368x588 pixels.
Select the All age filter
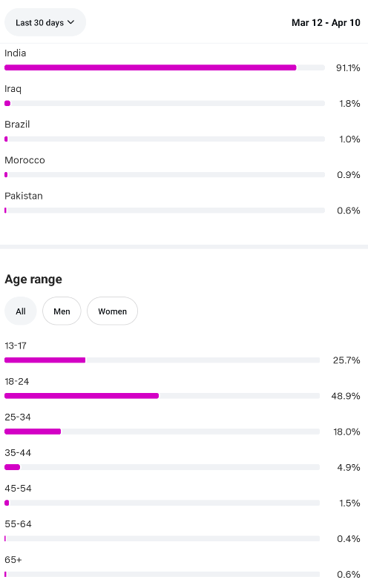click(x=21, y=311)
